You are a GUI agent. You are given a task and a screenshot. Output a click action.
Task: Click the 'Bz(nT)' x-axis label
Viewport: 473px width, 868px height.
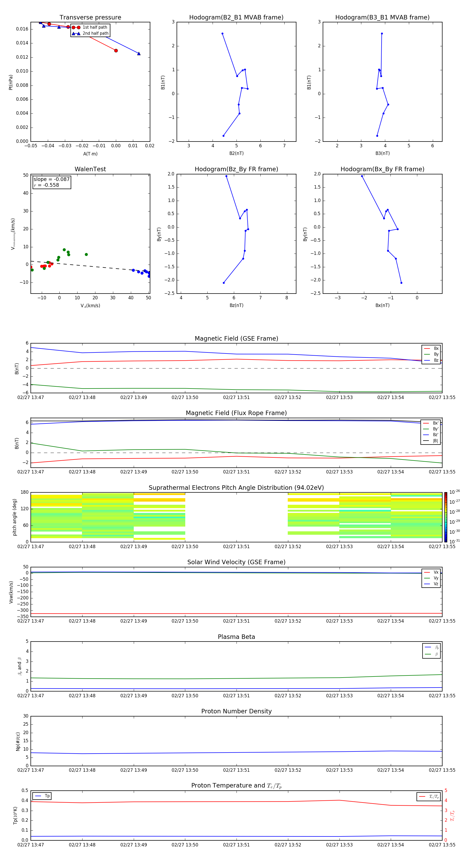236,305
